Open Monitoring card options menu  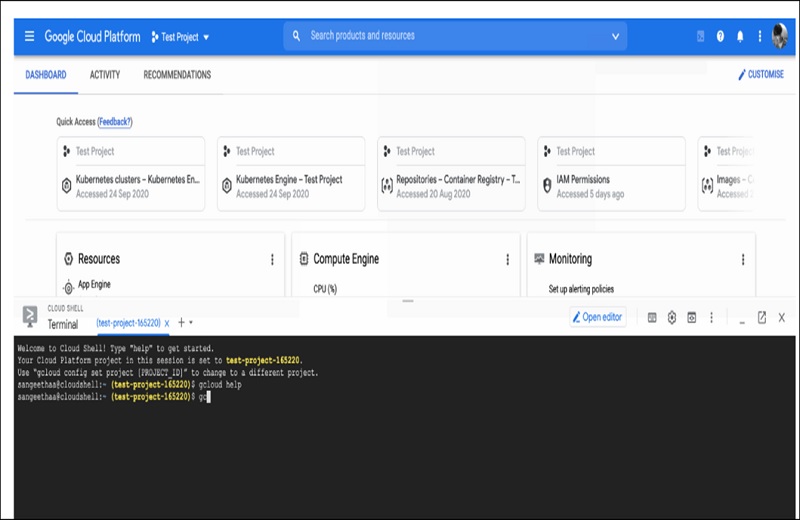coord(742,259)
